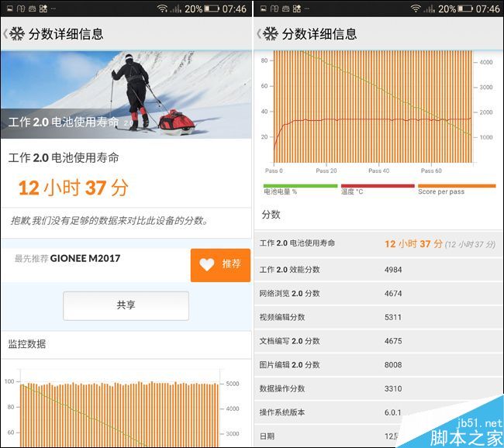This screenshot has width=504, height=448.
Task: Tap the orange 推荐 heart button
Action: coord(220,265)
